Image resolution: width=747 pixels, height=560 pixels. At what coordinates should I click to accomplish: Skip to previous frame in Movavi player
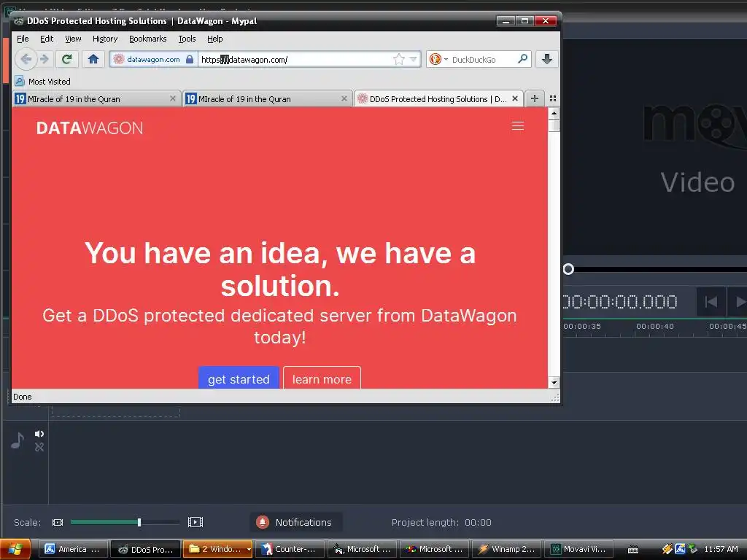711,302
